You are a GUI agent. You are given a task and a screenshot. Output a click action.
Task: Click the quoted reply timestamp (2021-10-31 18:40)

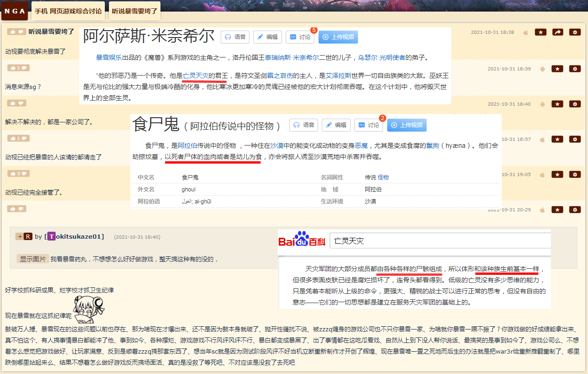[x=137, y=237]
